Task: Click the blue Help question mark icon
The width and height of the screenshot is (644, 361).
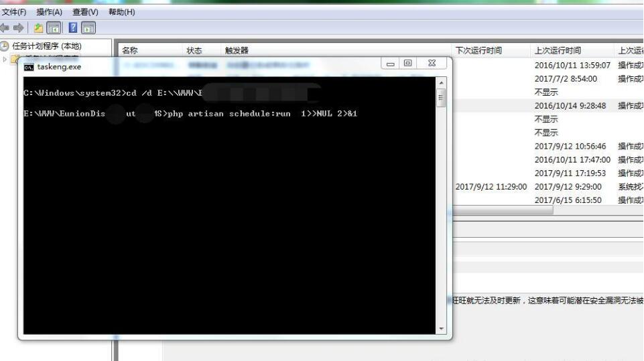Action: [73, 28]
